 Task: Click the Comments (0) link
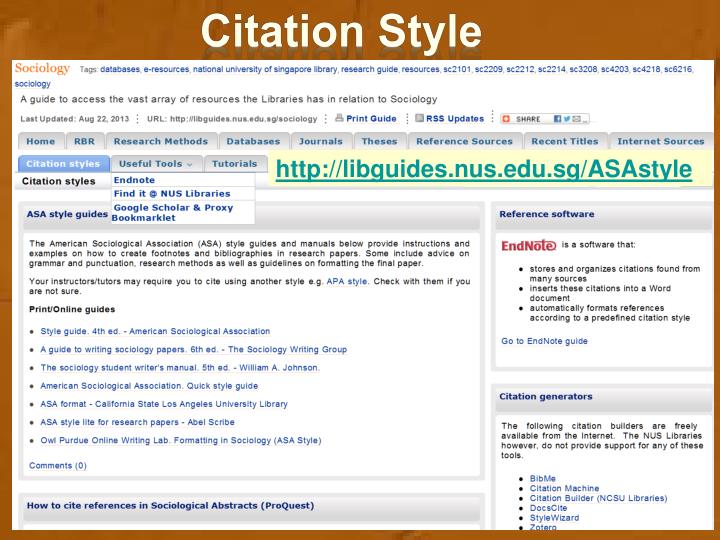[58, 466]
